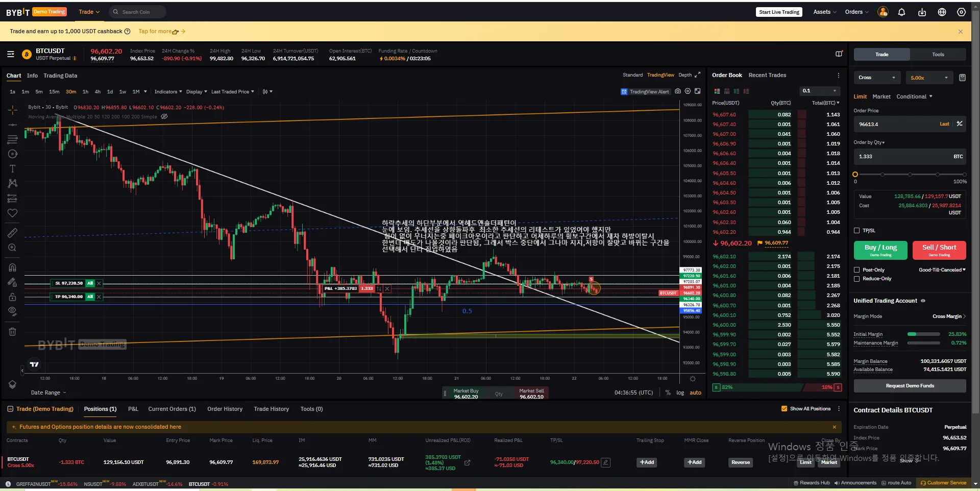Take a chart snapshot with camera icon

678,91
